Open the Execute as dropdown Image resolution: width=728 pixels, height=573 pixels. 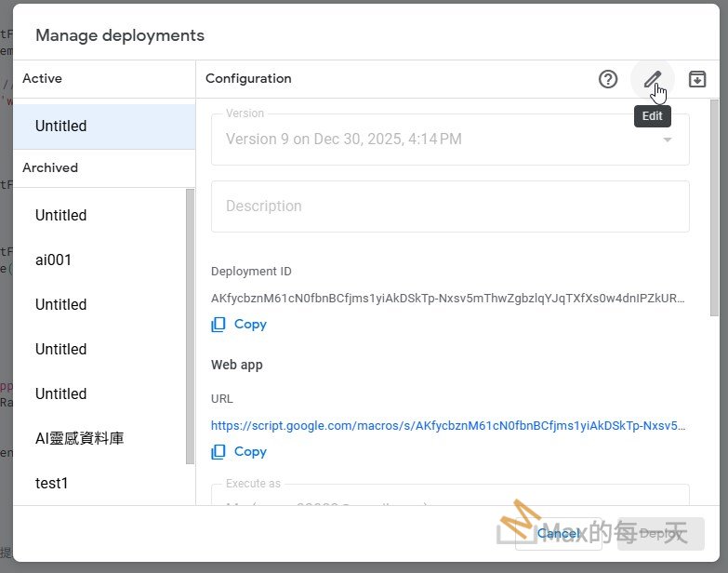pos(450,497)
